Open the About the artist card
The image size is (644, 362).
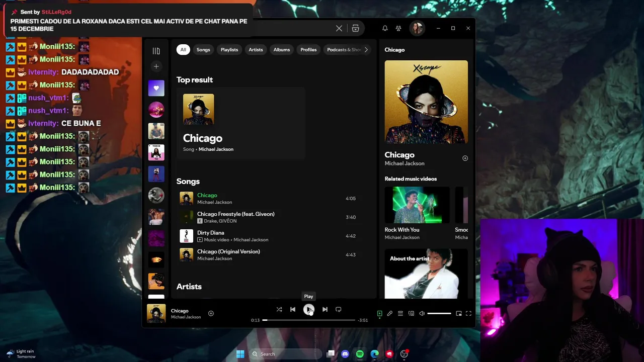point(426,274)
